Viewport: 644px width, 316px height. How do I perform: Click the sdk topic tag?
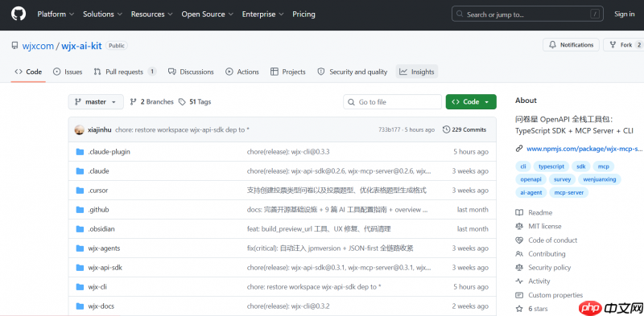[580, 166]
